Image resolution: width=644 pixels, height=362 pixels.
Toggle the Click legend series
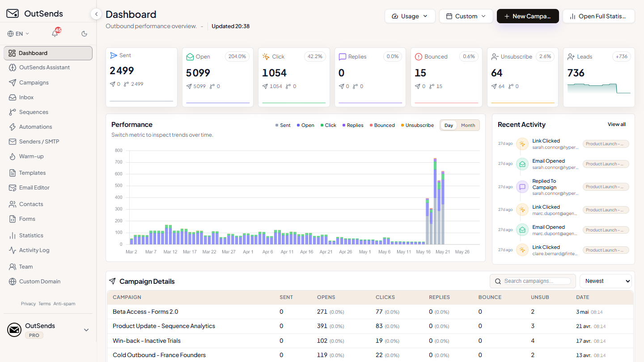tap(328, 125)
